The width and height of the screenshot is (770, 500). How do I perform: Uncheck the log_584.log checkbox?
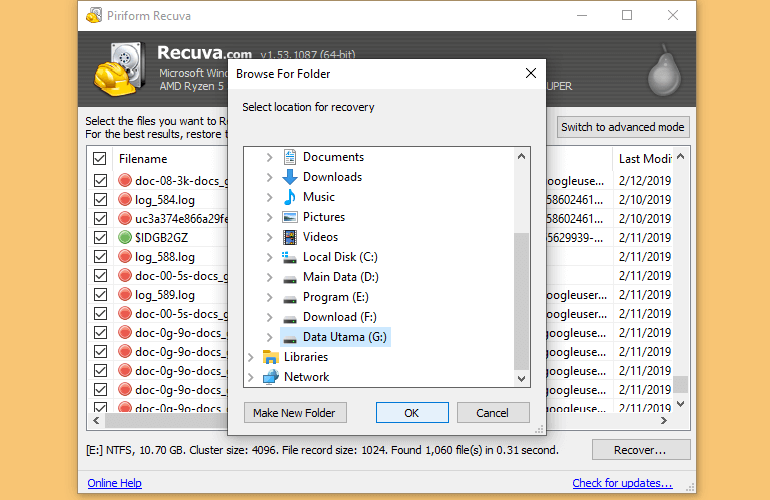(100, 199)
